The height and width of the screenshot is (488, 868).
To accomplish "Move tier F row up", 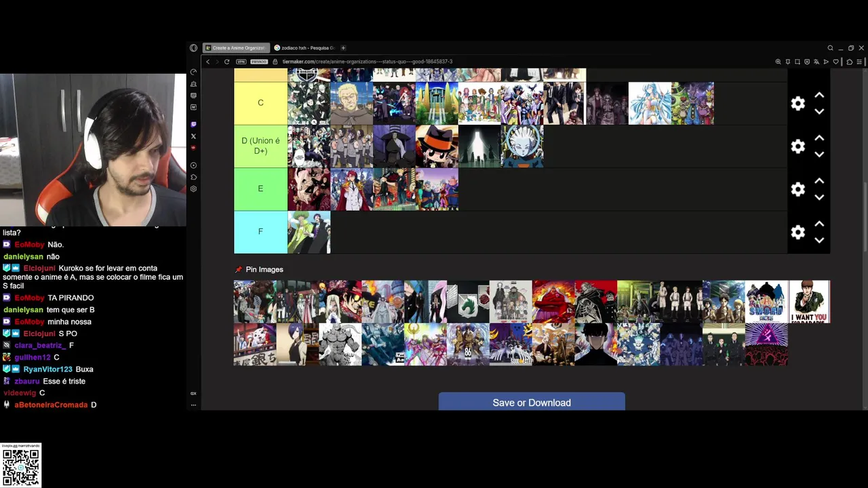I will point(819,224).
